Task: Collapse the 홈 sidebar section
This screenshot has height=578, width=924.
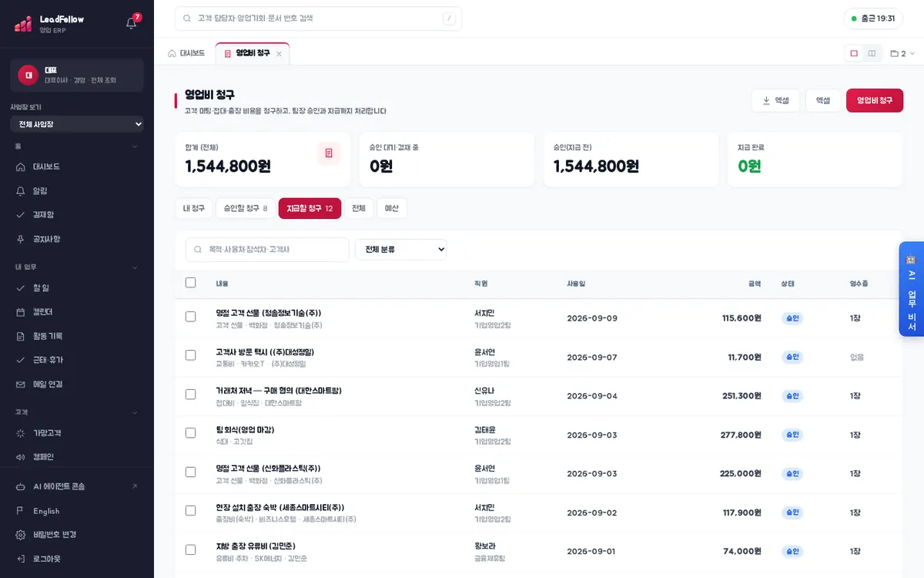Action: [135, 146]
